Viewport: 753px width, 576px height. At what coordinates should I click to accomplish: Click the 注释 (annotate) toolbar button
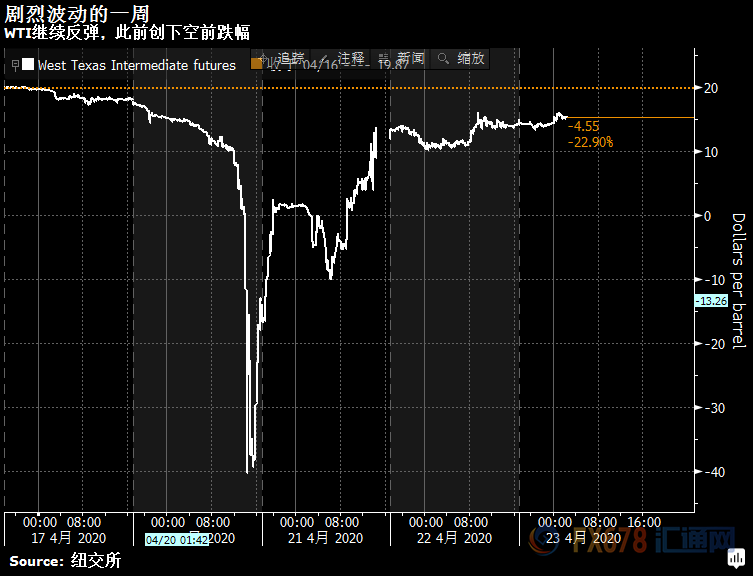pyautogui.click(x=340, y=59)
